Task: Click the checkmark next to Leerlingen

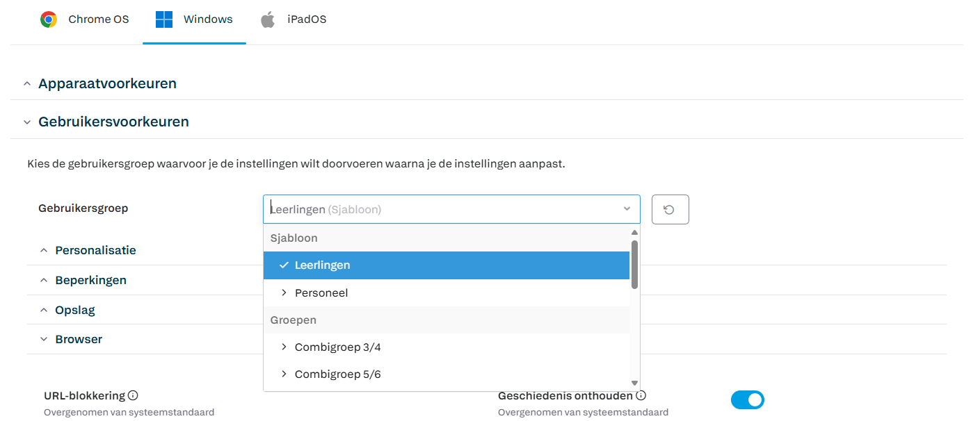Action: point(284,265)
